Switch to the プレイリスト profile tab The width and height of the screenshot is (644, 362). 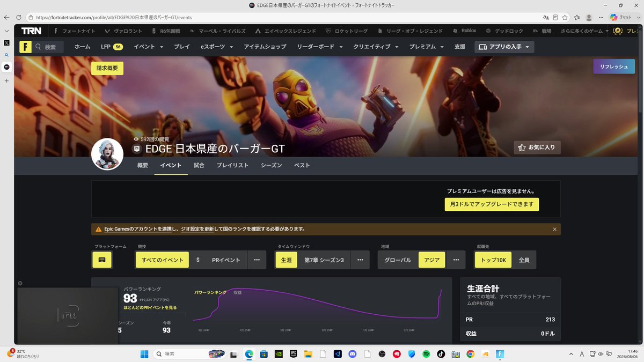click(232, 166)
